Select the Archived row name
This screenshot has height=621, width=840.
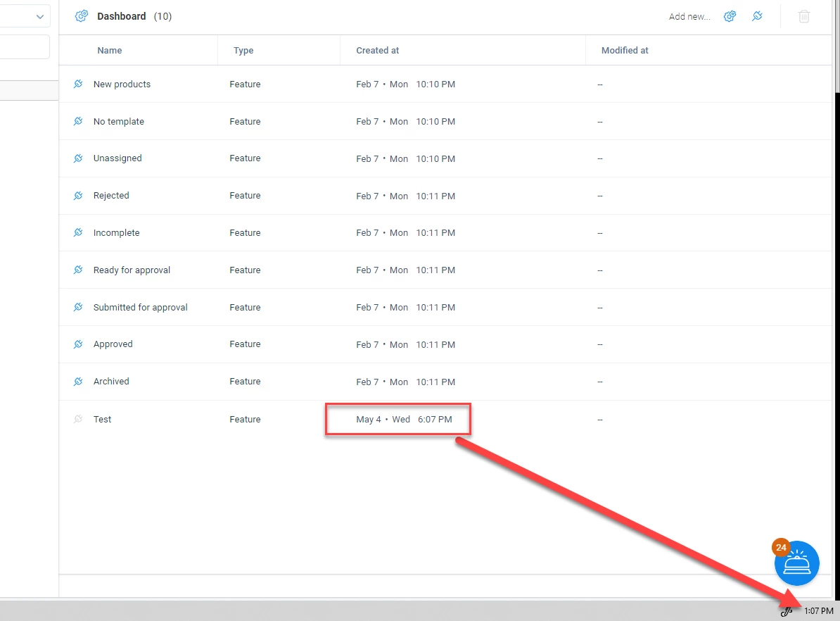coord(111,382)
